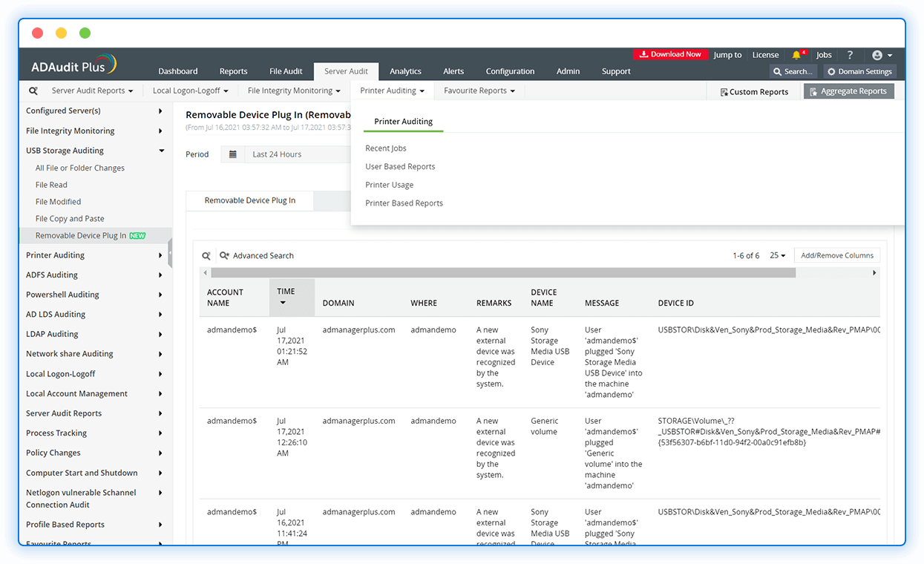The image size is (924, 564).
Task: Click the ACCOUNT NAME column header
Action: point(225,298)
